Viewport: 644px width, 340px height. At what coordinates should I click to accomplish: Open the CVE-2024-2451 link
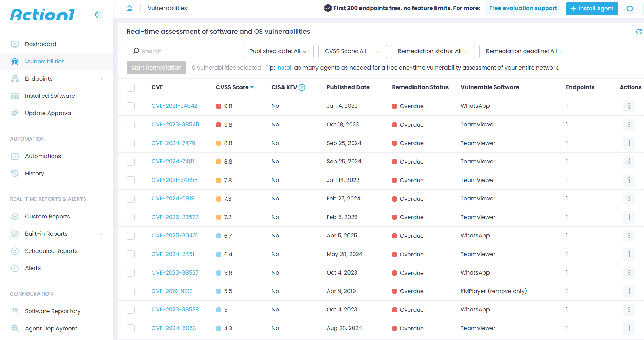coord(173,254)
